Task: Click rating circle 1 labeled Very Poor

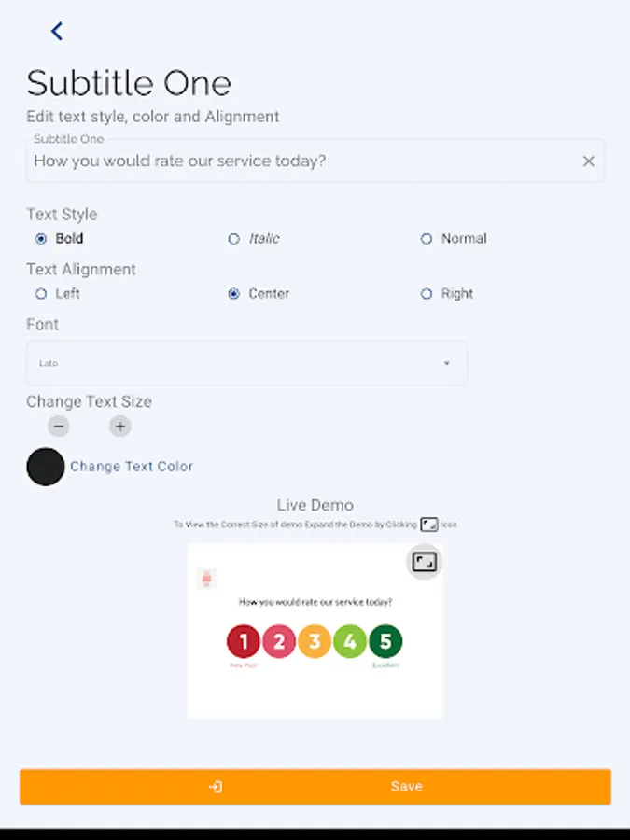Action: (244, 641)
